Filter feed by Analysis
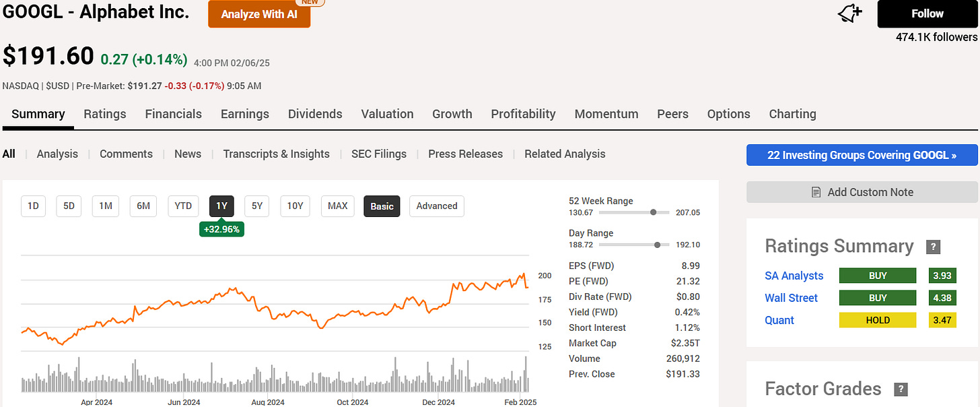 [x=57, y=154]
